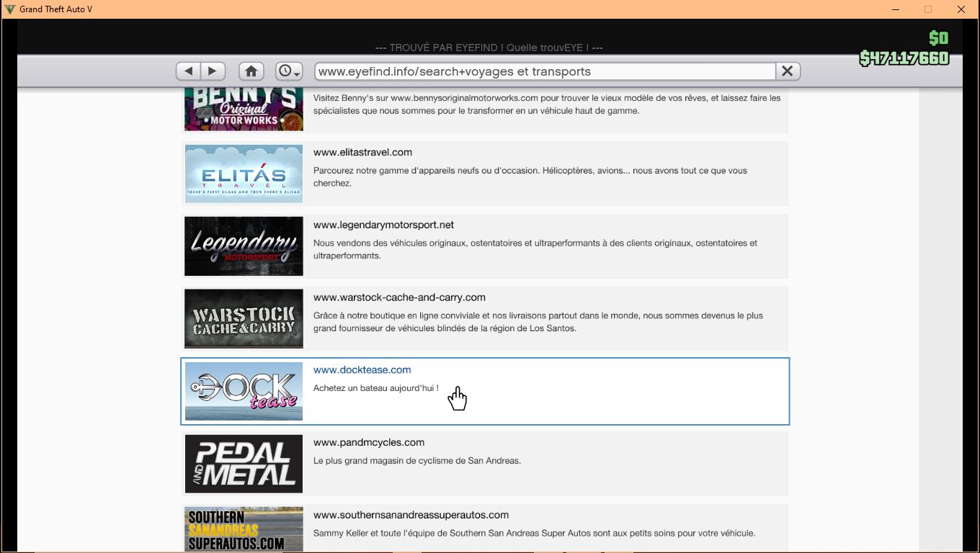Screen dimensions: 980x553
Task: Visit the www.elitastravel.com link
Action: [x=362, y=153]
